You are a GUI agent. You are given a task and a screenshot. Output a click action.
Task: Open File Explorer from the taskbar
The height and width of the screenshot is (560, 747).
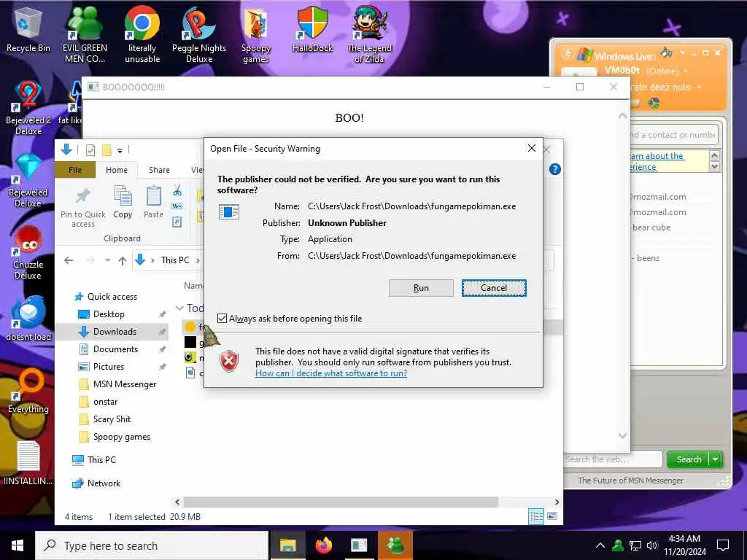[x=287, y=545]
